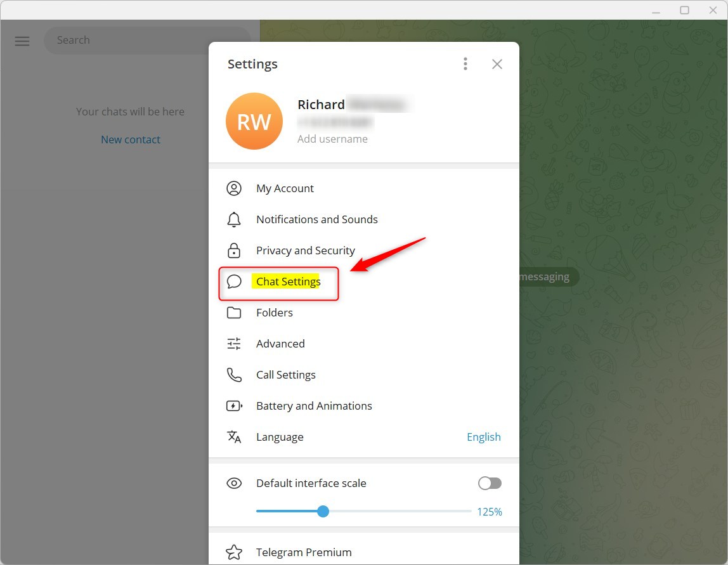Click the Call Settings phone icon

point(234,374)
